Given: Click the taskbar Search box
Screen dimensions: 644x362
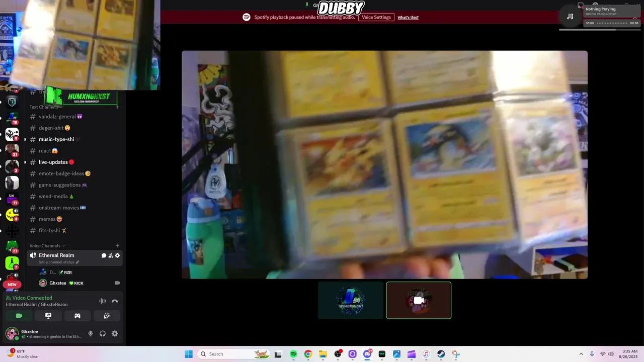Looking at the screenshot, I should coord(234,354).
